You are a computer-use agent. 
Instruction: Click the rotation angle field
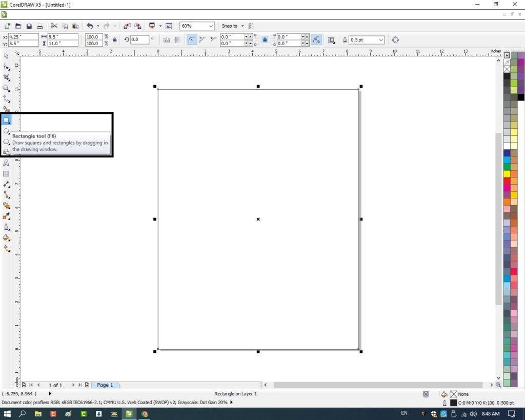139,39
